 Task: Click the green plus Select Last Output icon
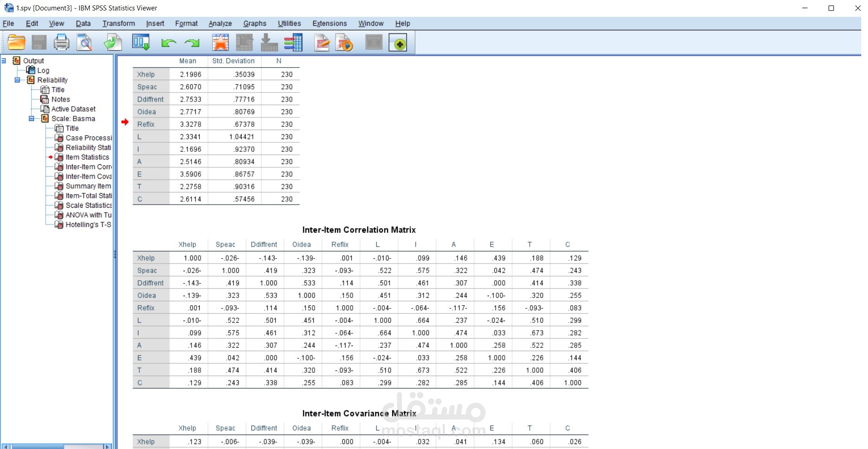pos(398,43)
